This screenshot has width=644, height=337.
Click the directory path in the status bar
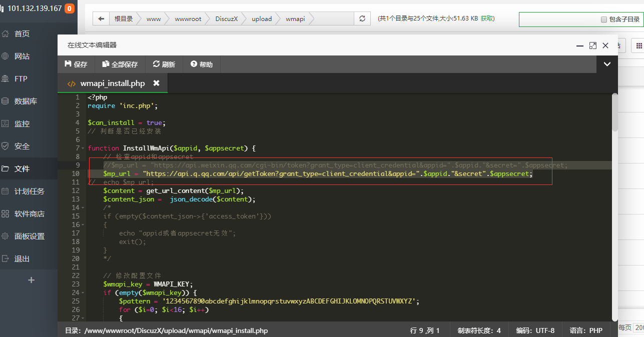pos(166,330)
